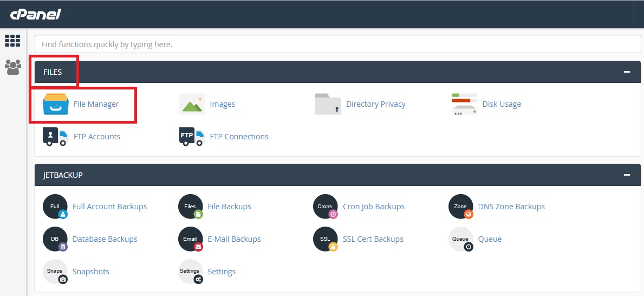Image resolution: width=644 pixels, height=296 pixels.
Task: Open the Directory Privacy link
Action: 375,104
